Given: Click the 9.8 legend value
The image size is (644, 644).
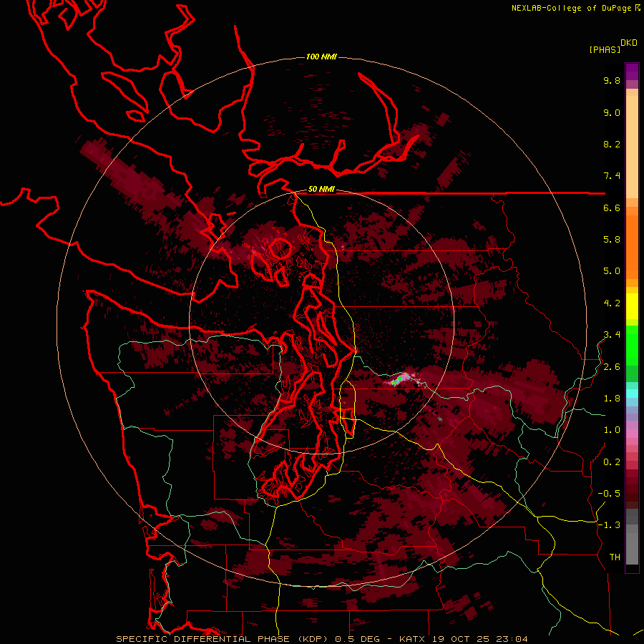Looking at the screenshot, I should 612,80.
